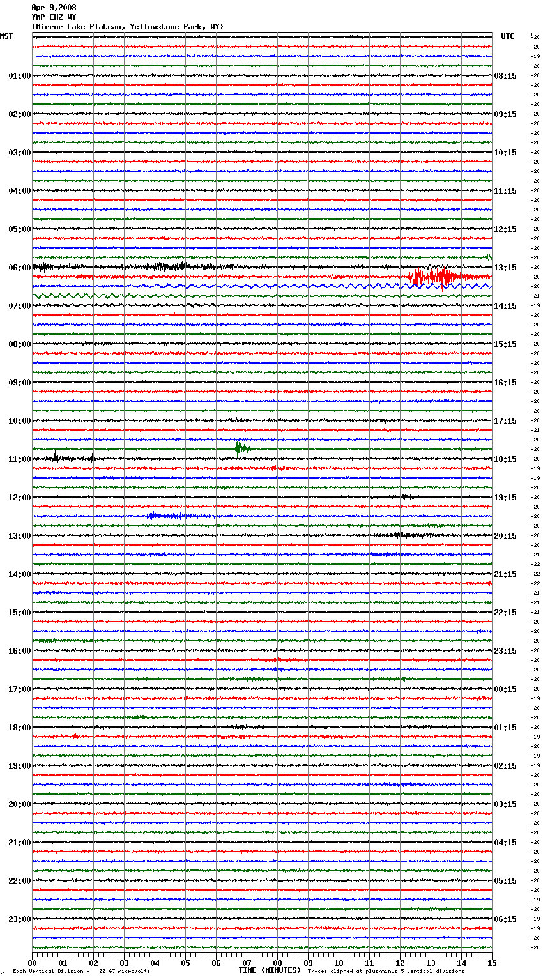Click the UTC axis header
The width and height of the screenshot is (543, 980).
point(507,36)
